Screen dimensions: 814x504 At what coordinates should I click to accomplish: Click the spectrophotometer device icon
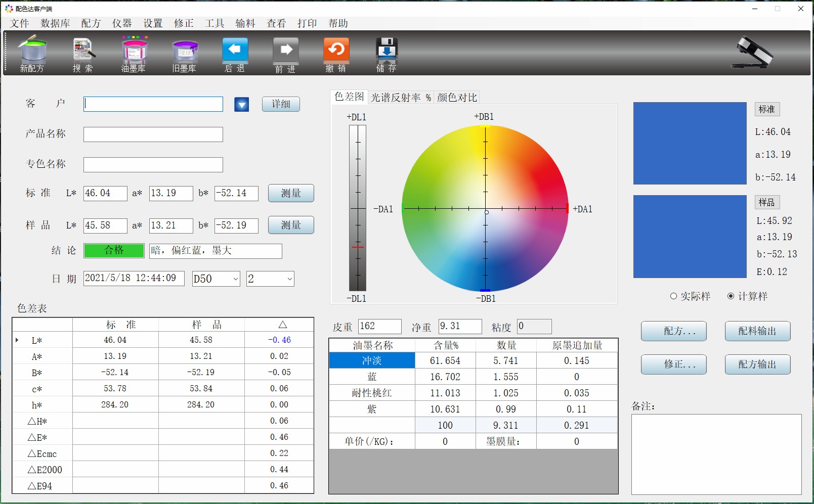click(x=752, y=53)
